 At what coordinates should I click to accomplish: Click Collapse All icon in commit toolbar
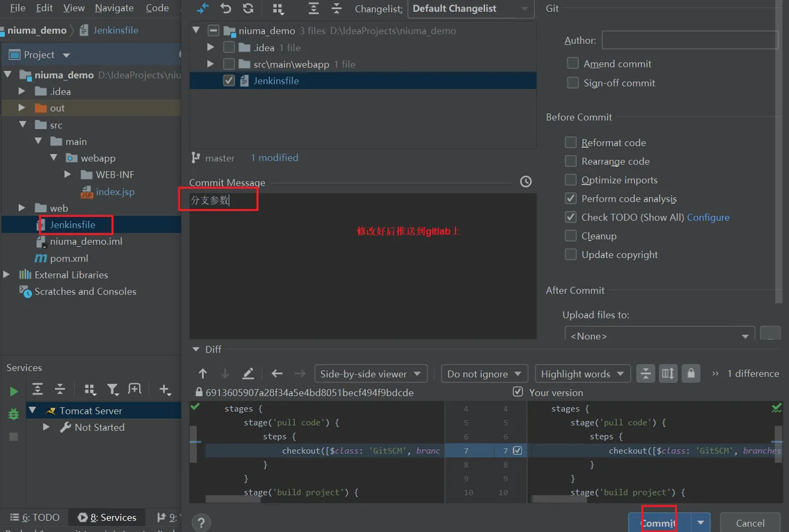coord(336,8)
